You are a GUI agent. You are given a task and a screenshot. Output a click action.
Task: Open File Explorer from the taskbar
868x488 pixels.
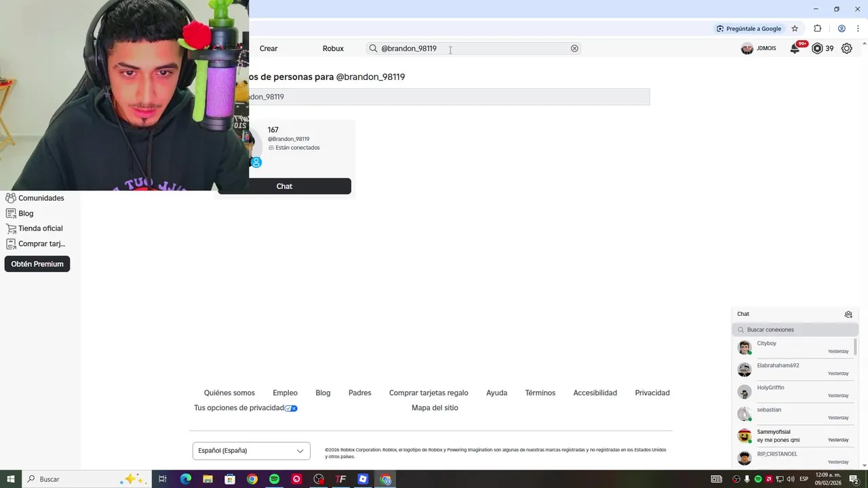point(208,479)
